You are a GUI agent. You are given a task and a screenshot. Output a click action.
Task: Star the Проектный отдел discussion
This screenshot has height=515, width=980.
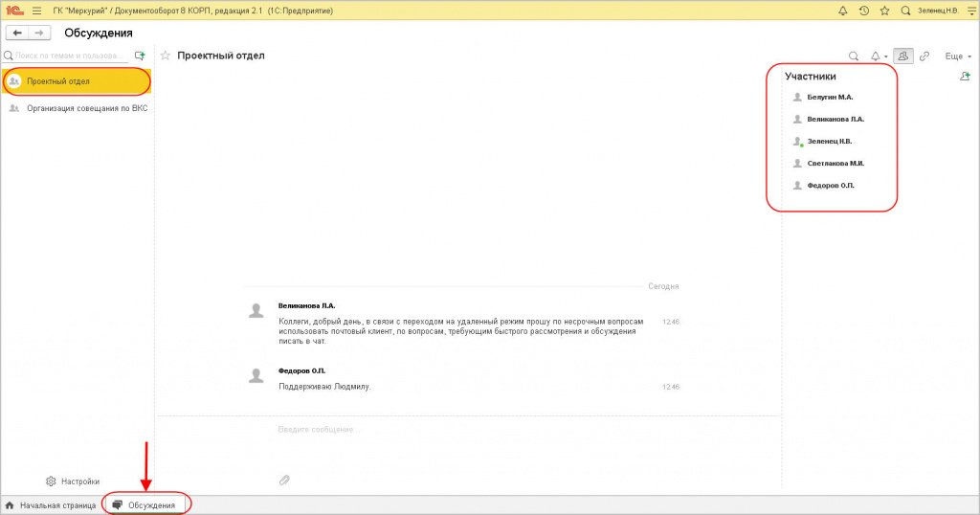[166, 56]
